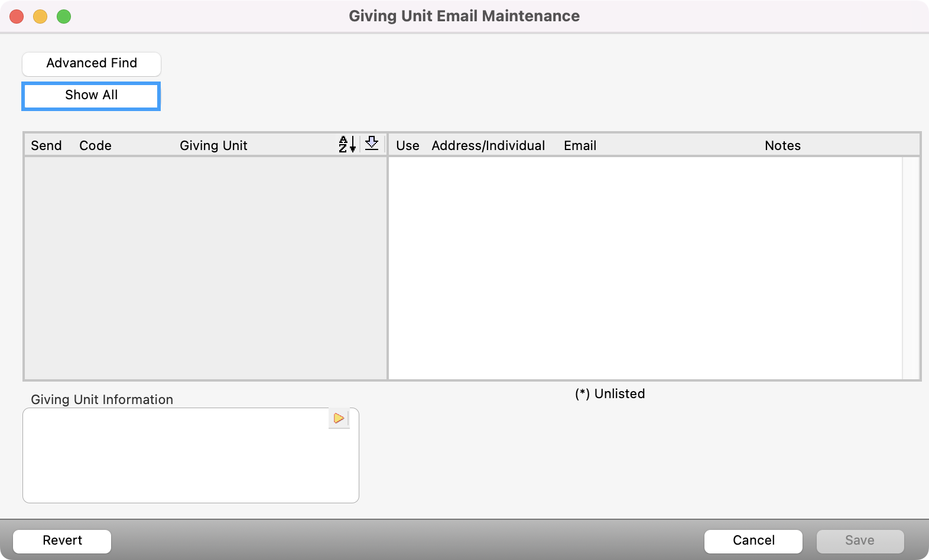Close the window with red button
The image size is (929, 560).
pos(17,17)
